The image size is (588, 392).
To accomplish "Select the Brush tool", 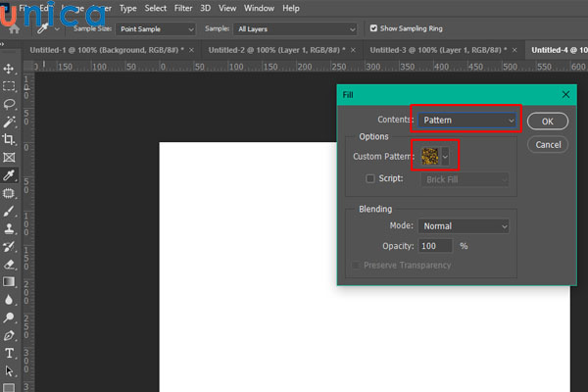I will pos(10,210).
